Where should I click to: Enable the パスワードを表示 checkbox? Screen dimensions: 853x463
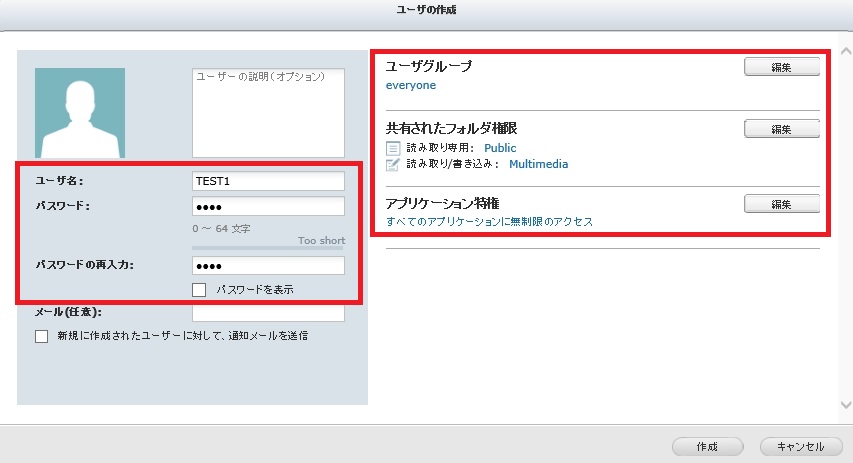click(x=199, y=289)
